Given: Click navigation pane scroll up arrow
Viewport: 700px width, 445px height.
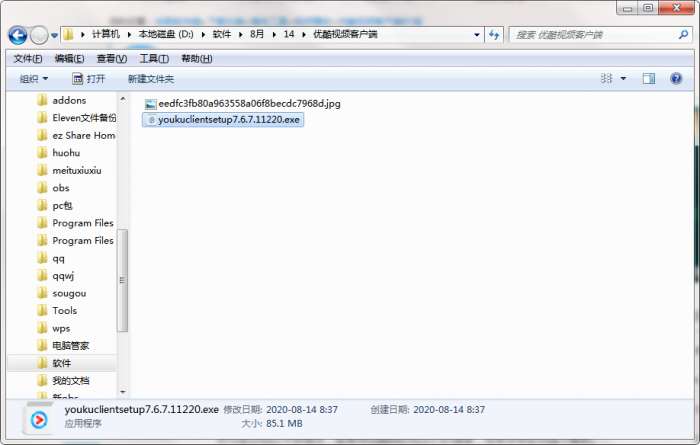Looking at the screenshot, I should coord(123,99).
